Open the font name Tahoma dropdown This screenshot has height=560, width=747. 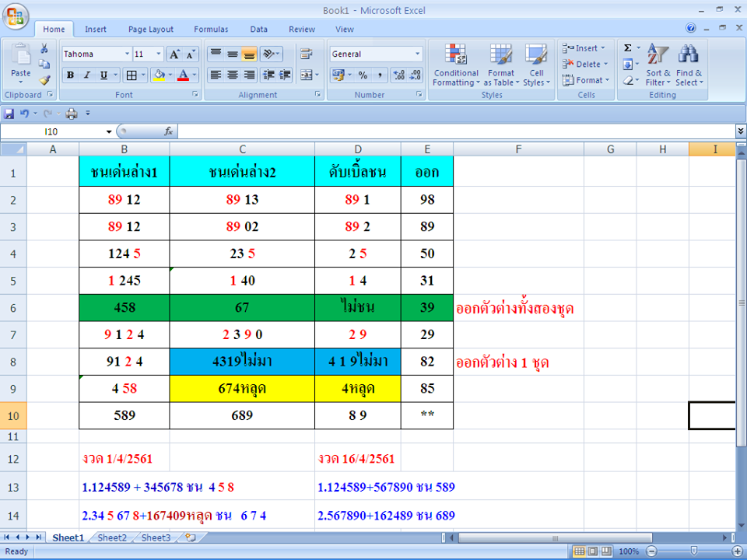point(127,54)
